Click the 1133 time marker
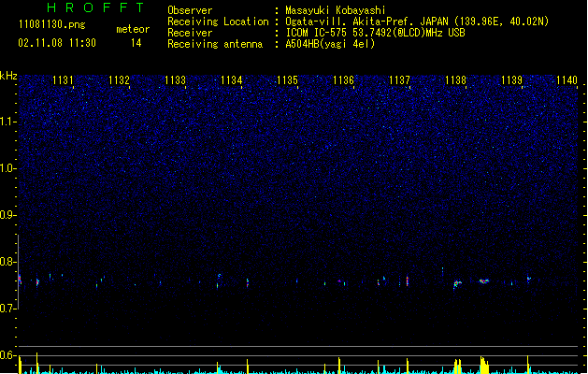588x374 pixels. point(175,80)
